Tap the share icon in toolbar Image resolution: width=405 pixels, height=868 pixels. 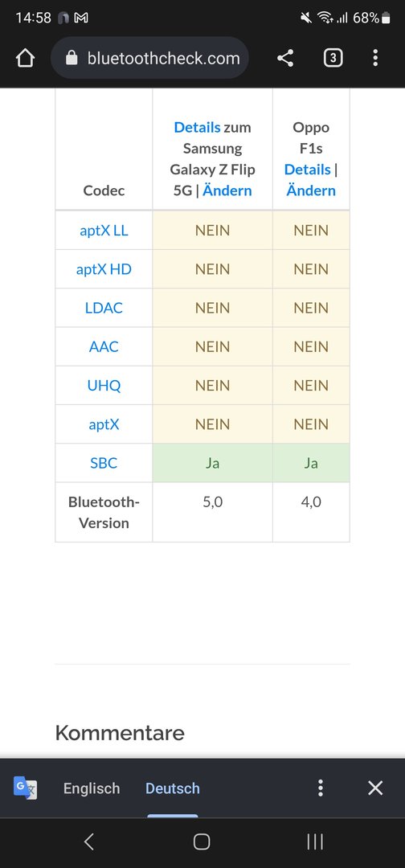click(285, 58)
